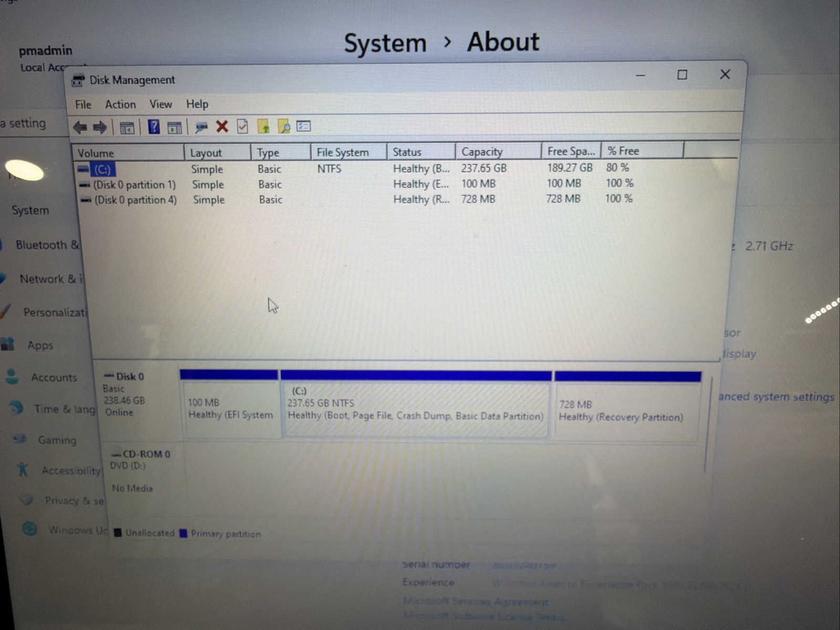Open Help via the blue question mark icon

coord(153,127)
